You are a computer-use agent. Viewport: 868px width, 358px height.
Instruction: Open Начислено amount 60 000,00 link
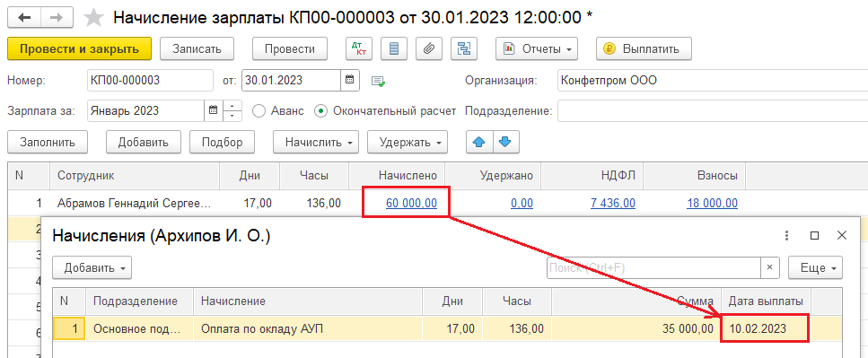[411, 203]
